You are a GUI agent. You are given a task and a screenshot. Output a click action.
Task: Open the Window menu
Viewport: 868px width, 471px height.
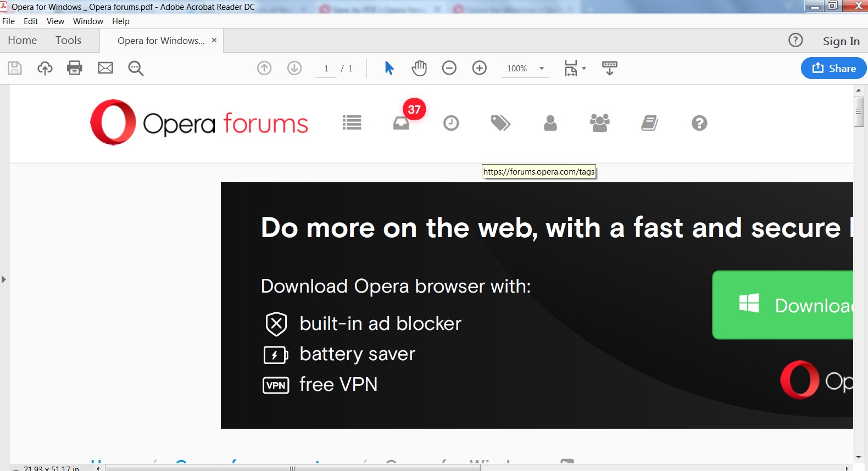point(88,21)
